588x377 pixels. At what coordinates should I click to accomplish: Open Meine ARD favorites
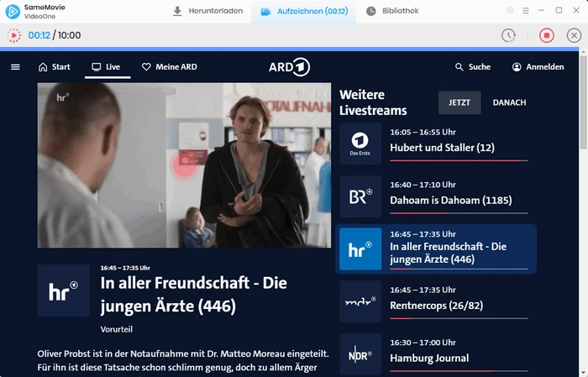[170, 67]
